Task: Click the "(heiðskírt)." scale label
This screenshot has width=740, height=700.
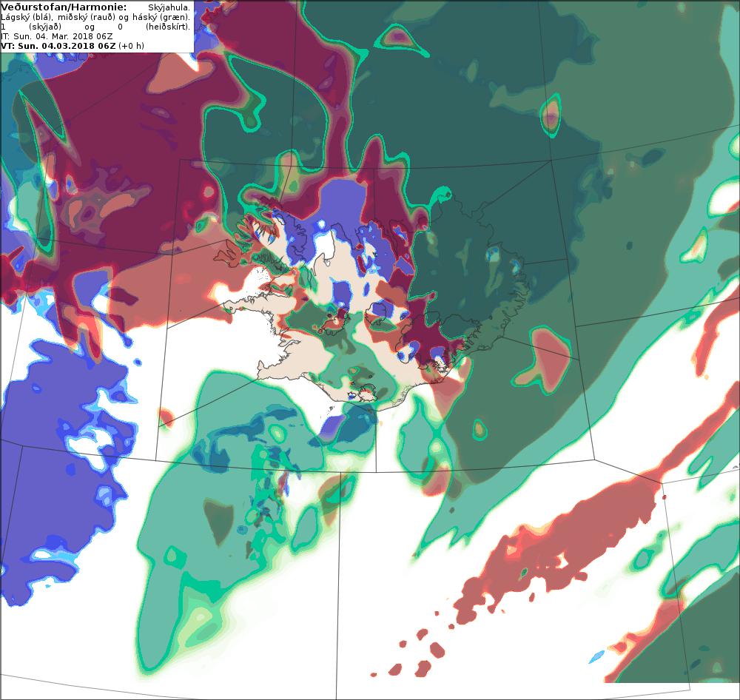Action: (x=168, y=27)
